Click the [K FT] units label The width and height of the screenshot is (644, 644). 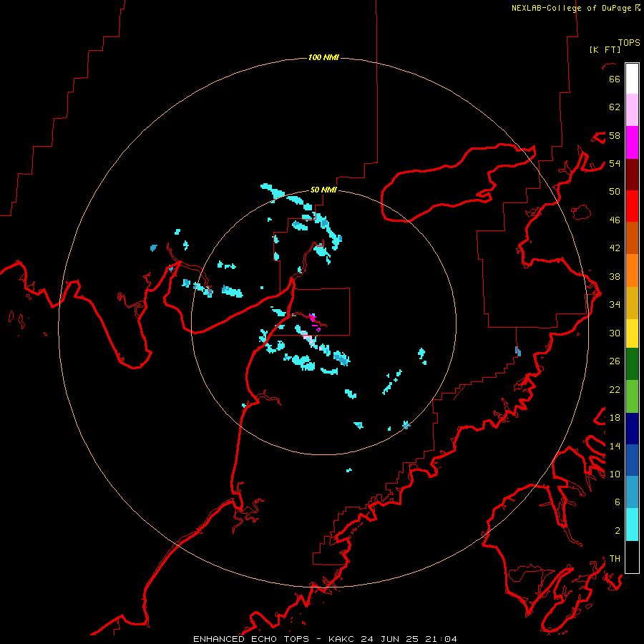click(605, 49)
